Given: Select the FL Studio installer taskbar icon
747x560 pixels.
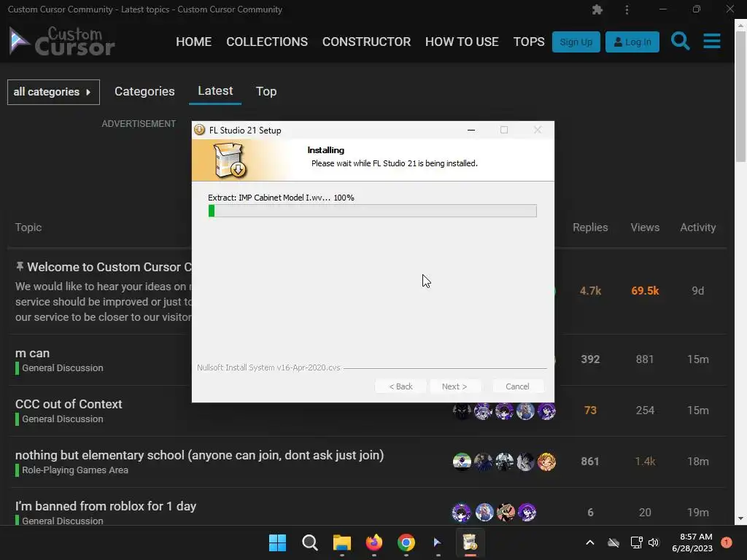Looking at the screenshot, I should click(x=470, y=542).
